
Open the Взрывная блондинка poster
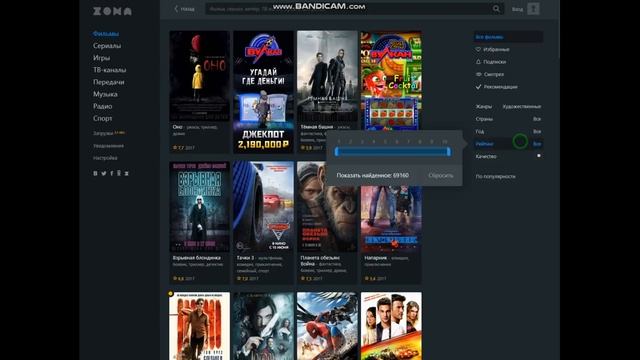(199, 207)
